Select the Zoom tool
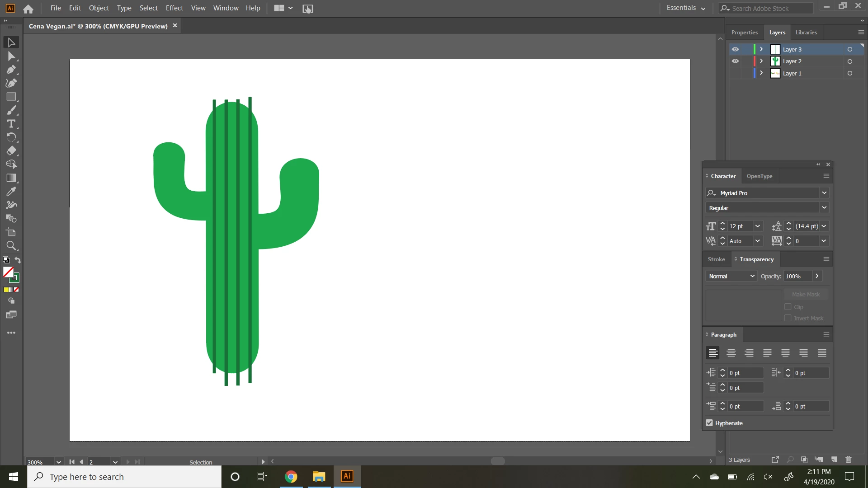Viewport: 868px width, 488px height. (11, 246)
